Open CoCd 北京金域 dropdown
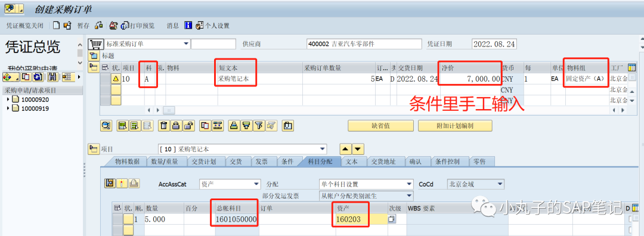The height and width of the screenshot is (236, 644). (500, 184)
